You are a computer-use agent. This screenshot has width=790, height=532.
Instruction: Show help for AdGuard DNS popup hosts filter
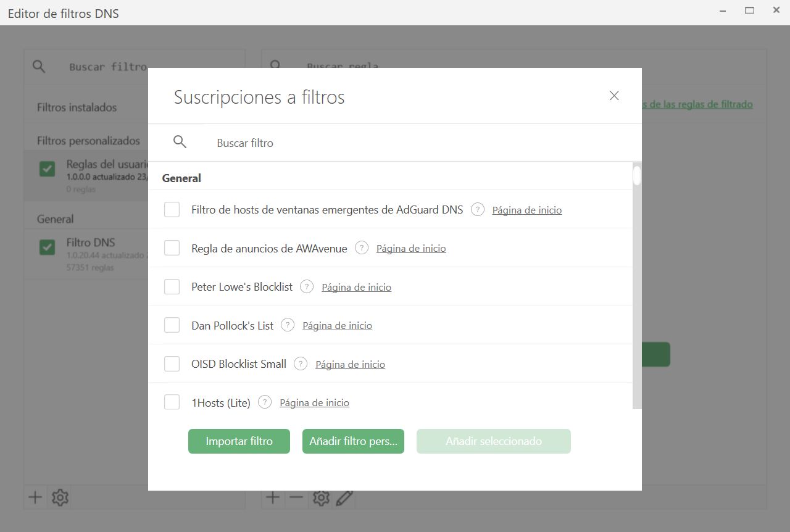478,209
